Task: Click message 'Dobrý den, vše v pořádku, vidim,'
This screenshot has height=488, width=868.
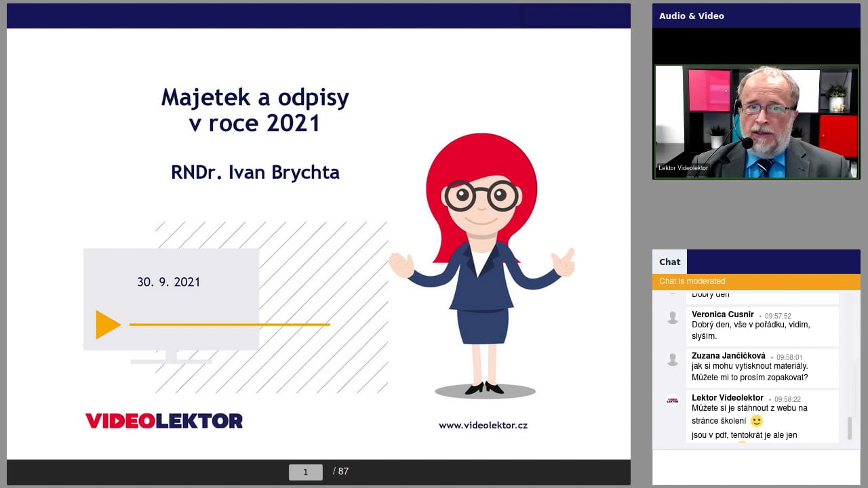Action: pyautogui.click(x=751, y=325)
